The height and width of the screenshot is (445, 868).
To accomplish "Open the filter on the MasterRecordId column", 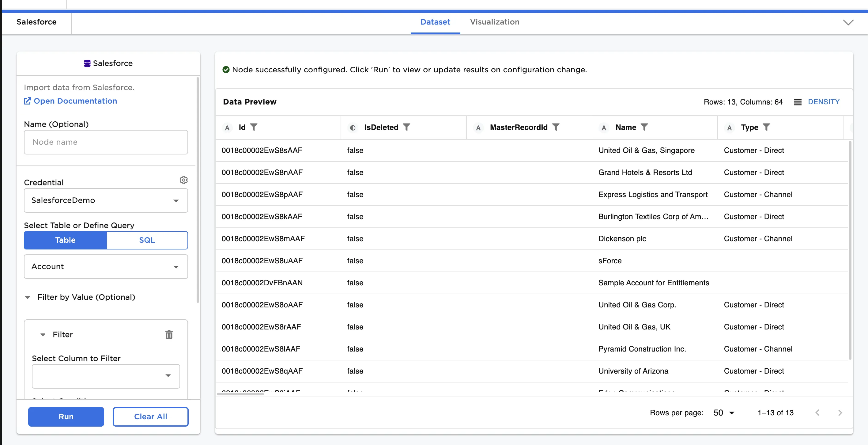I will [556, 127].
